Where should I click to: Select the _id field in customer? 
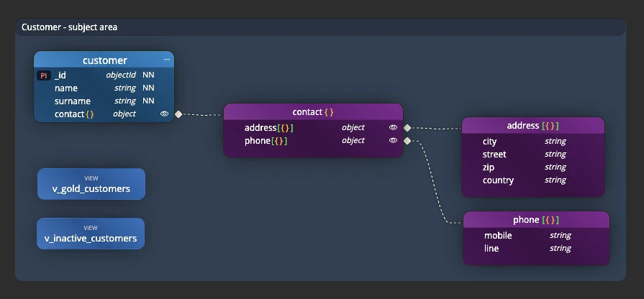[104, 75]
